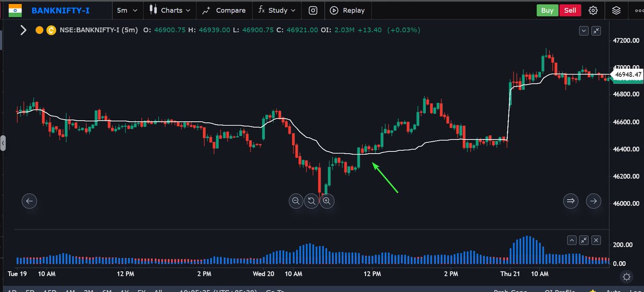This screenshot has width=644, height=292.
Task: Click the NSE:BANKNIFTY-I (5m) legend title
Action: (x=99, y=30)
